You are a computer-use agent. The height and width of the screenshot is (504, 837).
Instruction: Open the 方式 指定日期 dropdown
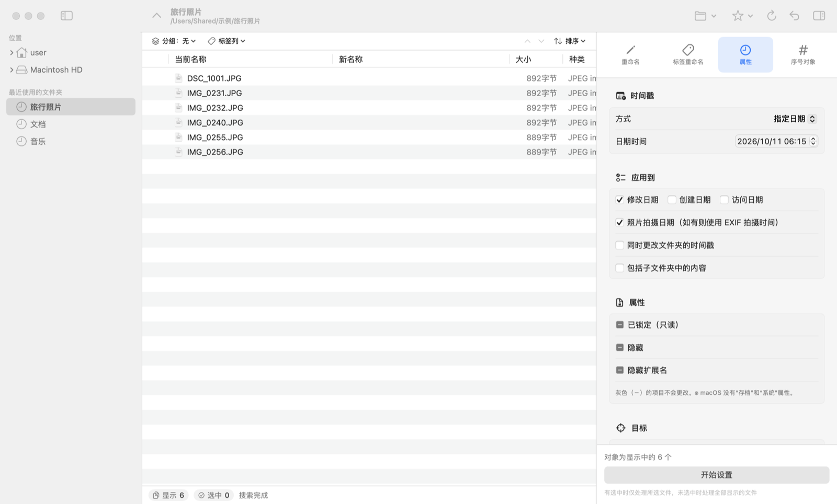(x=795, y=119)
